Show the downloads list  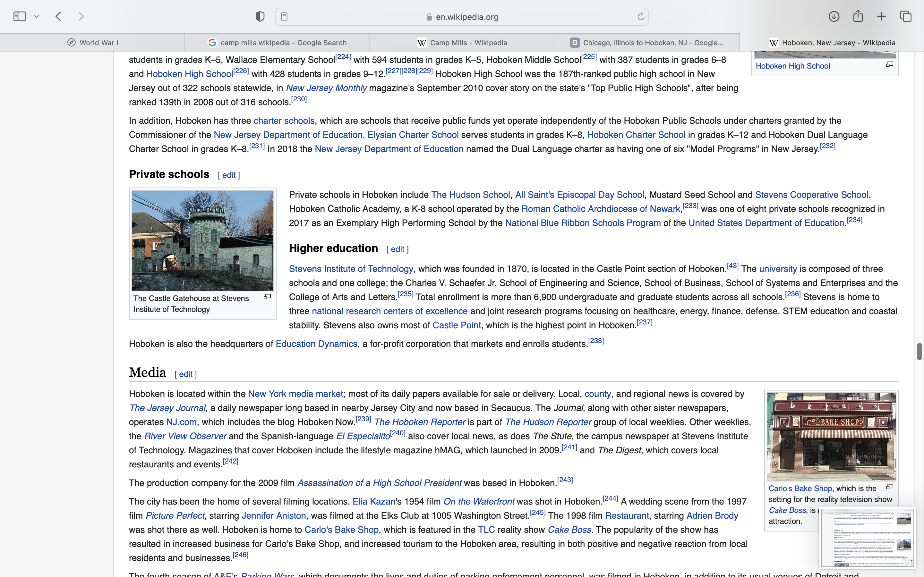pos(834,16)
